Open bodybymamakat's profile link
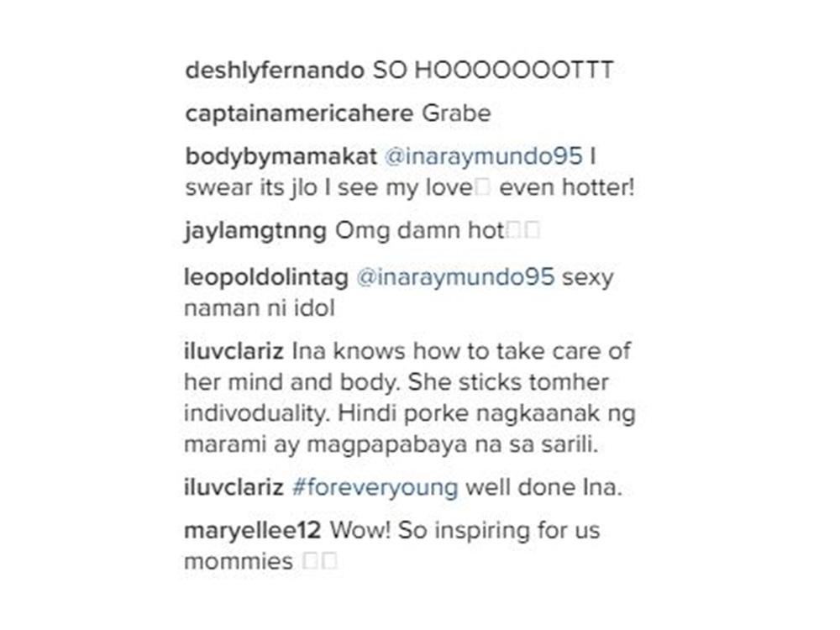This screenshot has height=630, width=840. pos(281,156)
